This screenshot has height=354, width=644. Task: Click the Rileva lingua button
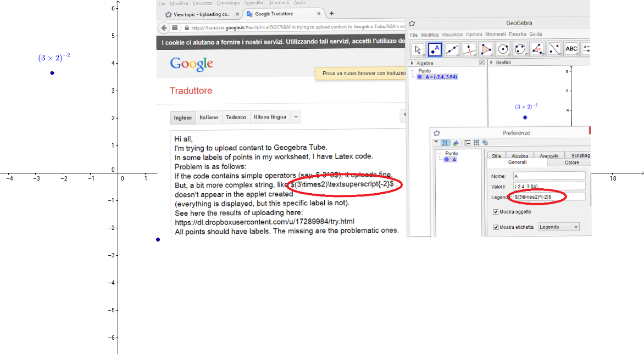270,117
